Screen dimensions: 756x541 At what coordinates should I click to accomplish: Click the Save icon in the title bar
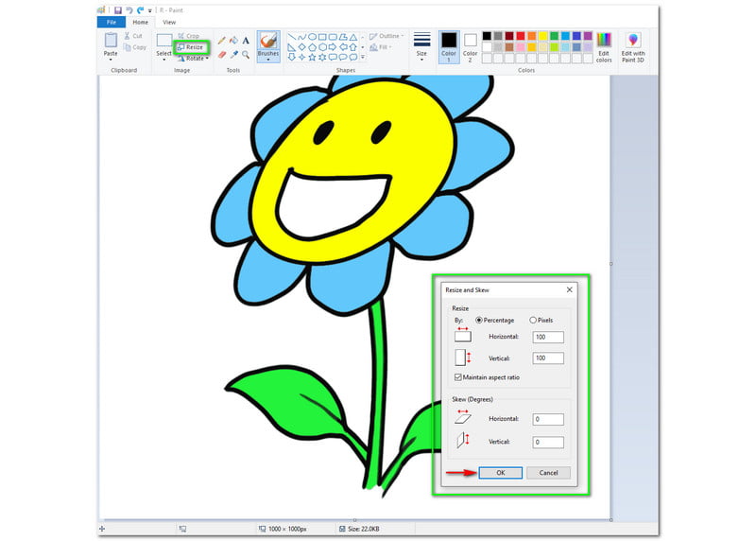(x=117, y=9)
